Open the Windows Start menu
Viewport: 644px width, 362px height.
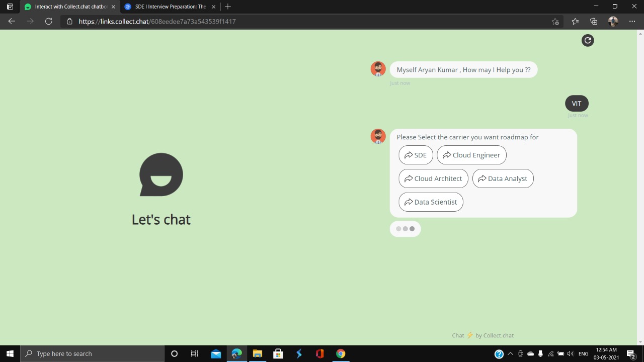10,353
